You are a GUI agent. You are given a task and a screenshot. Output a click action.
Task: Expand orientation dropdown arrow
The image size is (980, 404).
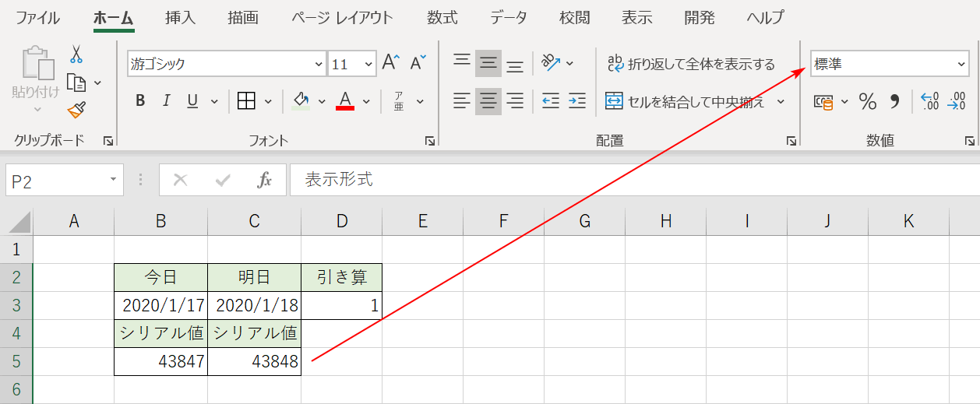569,64
